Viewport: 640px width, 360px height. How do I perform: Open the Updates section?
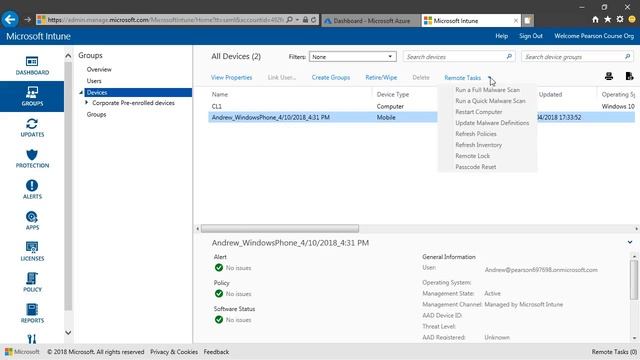coord(32,127)
